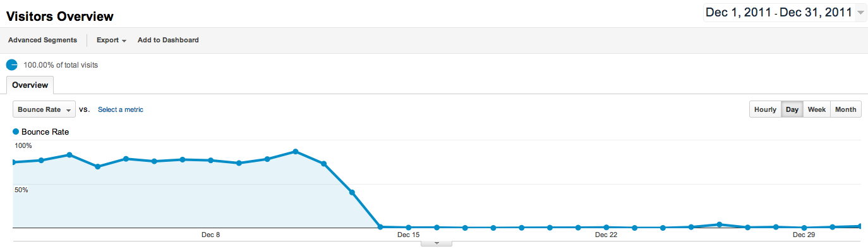
Task: Click the Select a metric link
Action: (121, 109)
